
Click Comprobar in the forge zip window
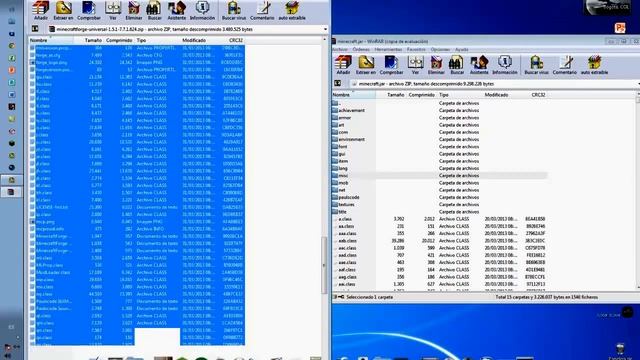coord(89,10)
